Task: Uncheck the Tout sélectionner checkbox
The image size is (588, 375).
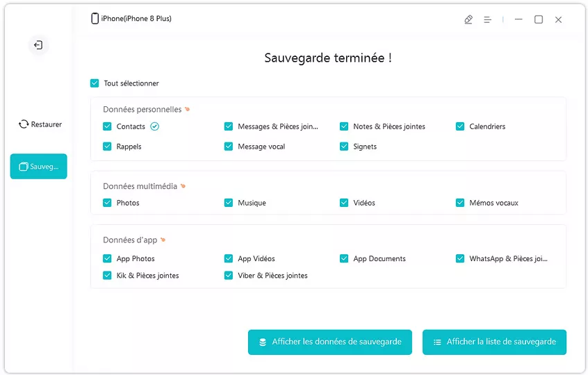Action: coord(95,83)
